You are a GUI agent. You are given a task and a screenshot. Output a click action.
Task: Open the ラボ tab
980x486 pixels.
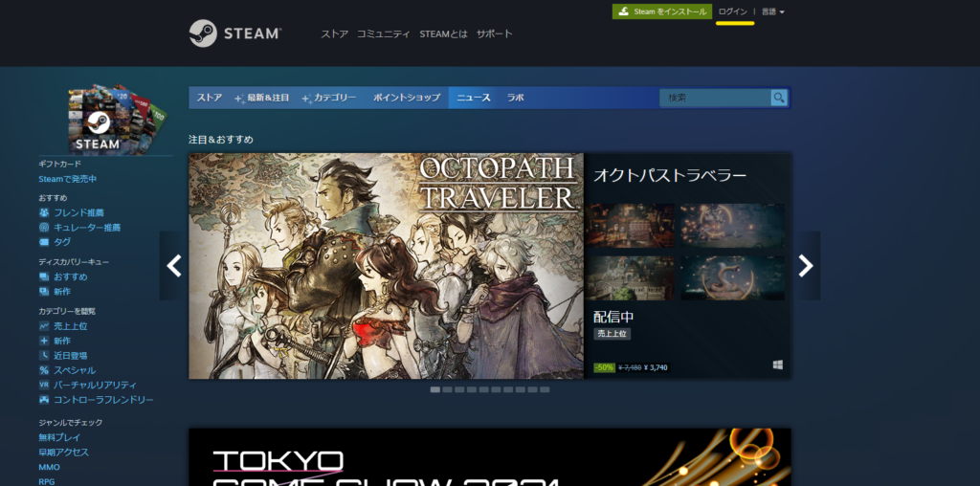pyautogui.click(x=516, y=98)
